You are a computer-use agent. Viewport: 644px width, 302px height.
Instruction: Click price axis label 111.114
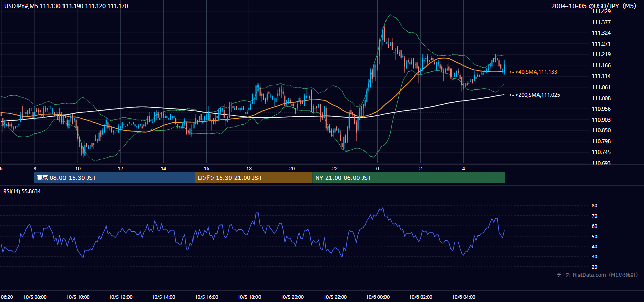[601, 76]
